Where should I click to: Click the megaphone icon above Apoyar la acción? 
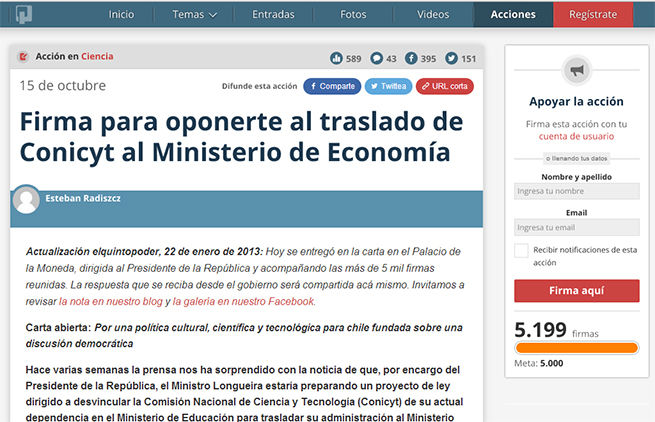pyautogui.click(x=577, y=70)
